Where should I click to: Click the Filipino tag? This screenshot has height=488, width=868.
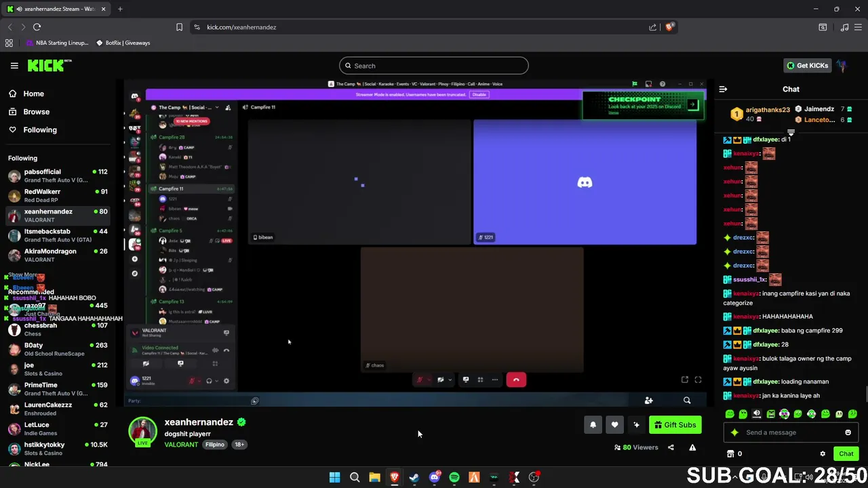click(x=215, y=445)
